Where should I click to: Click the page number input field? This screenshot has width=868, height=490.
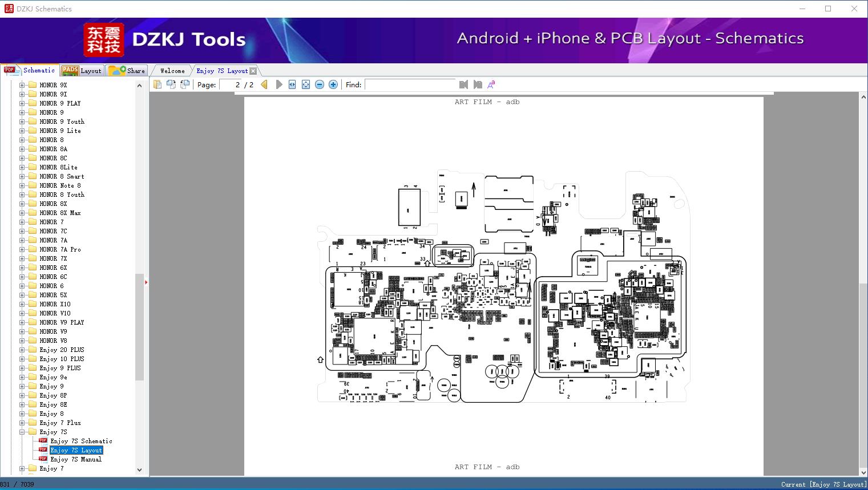(230, 84)
